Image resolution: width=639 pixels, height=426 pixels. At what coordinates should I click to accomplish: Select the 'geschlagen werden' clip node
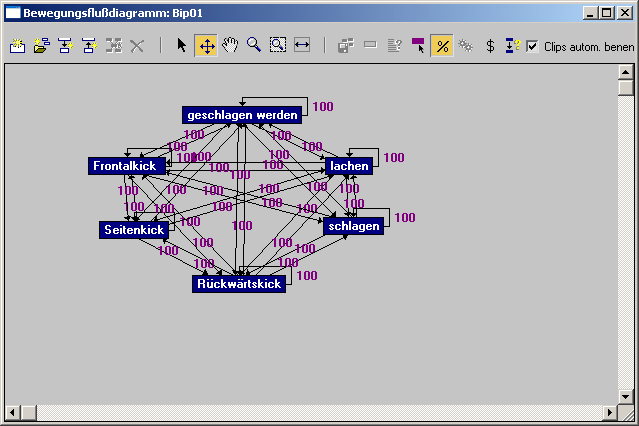(x=242, y=115)
